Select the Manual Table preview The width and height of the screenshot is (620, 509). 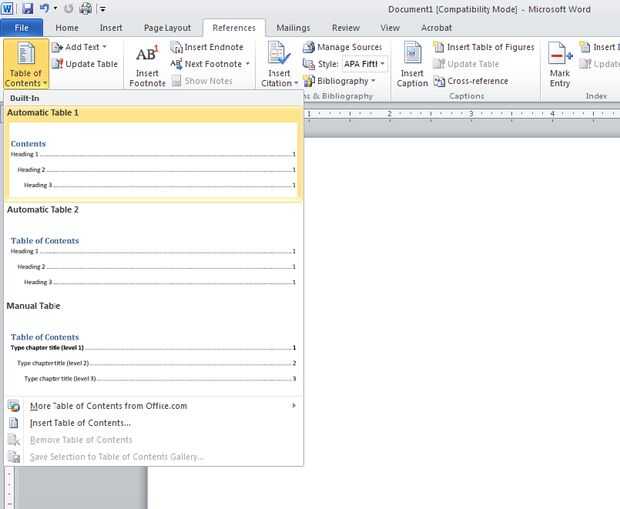[153, 346]
